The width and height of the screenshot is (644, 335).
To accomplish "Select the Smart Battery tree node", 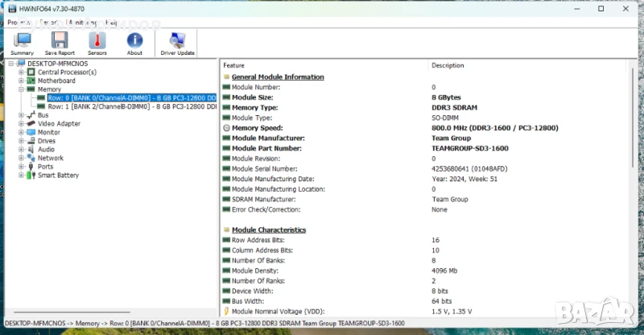I will (x=58, y=175).
